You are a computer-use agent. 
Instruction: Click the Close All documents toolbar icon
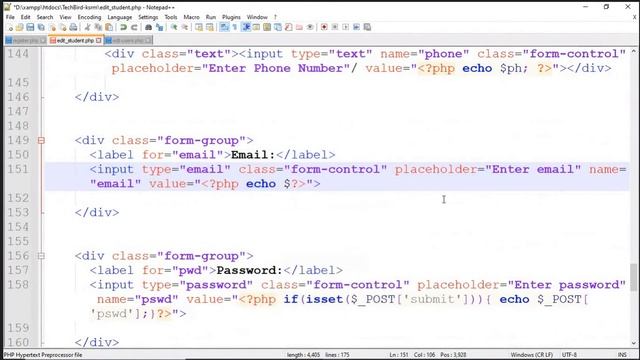click(63, 27)
